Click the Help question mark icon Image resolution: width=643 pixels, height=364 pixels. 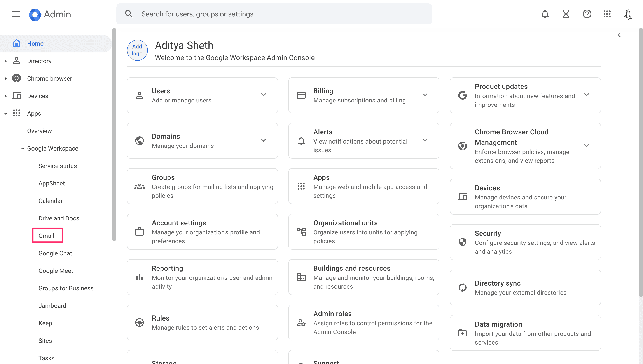pyautogui.click(x=587, y=14)
